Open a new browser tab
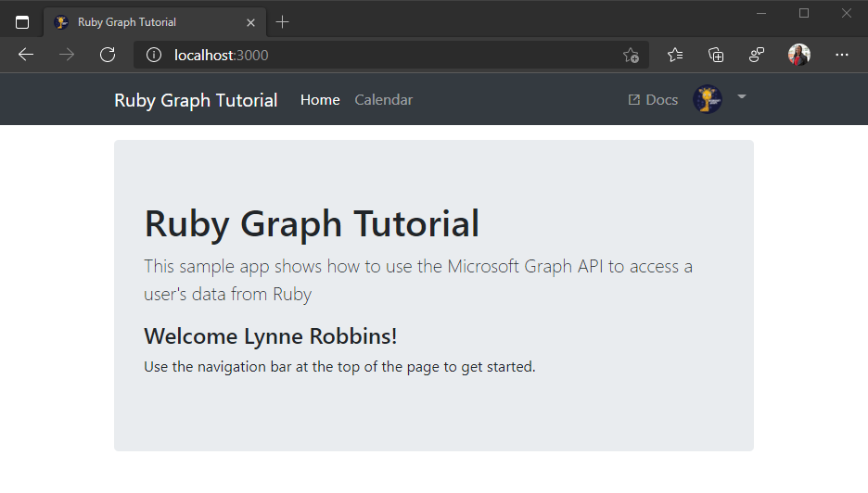 click(x=282, y=22)
